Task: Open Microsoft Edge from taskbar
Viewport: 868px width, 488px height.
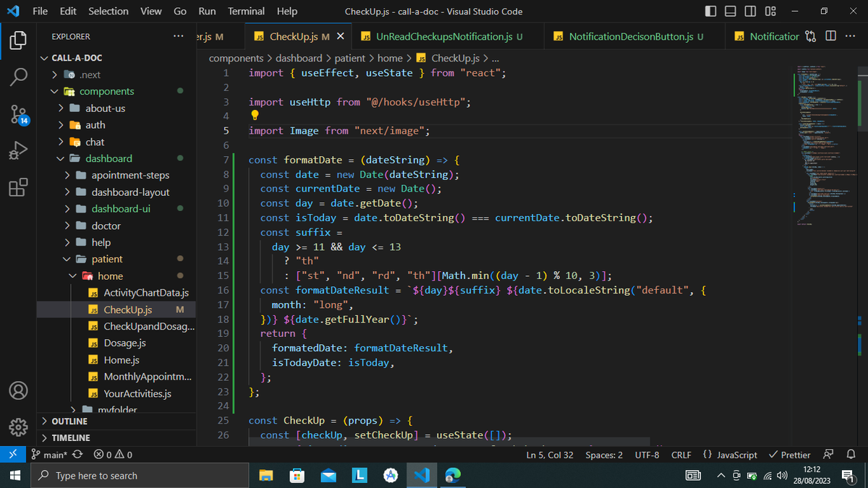Action: (x=454, y=475)
